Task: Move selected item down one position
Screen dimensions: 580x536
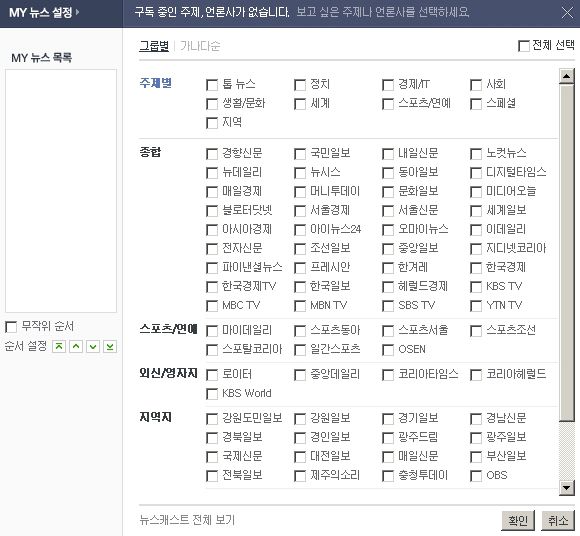Action: [93, 347]
